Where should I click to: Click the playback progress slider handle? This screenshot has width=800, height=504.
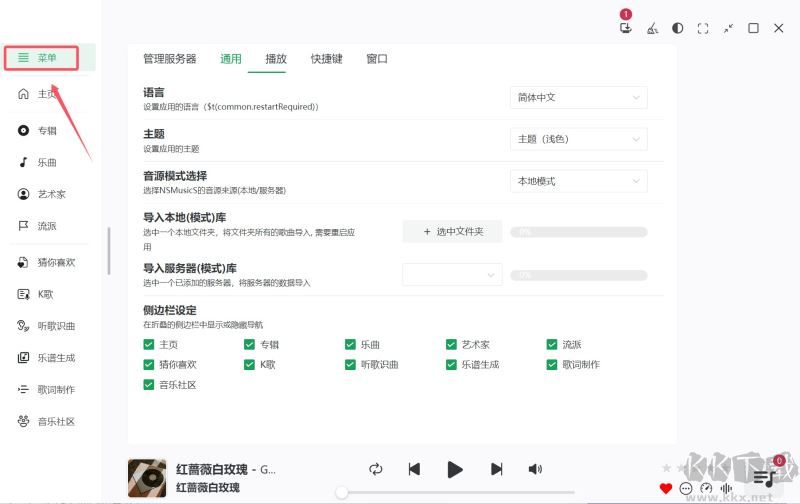tap(342, 492)
